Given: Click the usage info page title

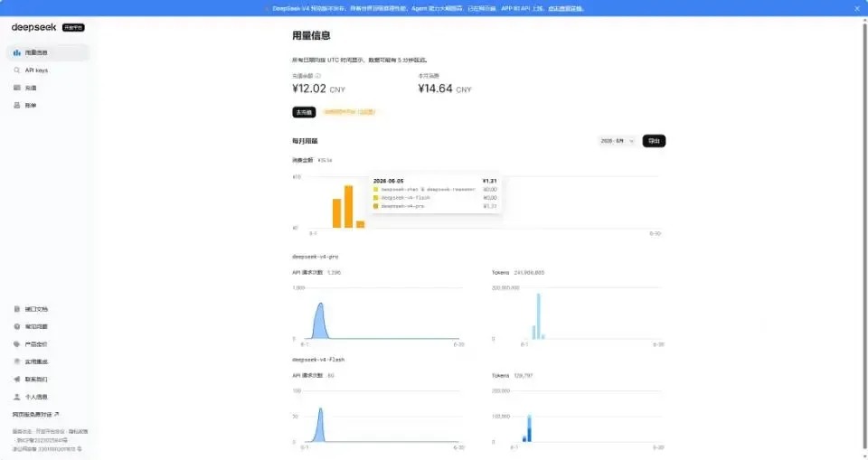Looking at the screenshot, I should point(311,35).
